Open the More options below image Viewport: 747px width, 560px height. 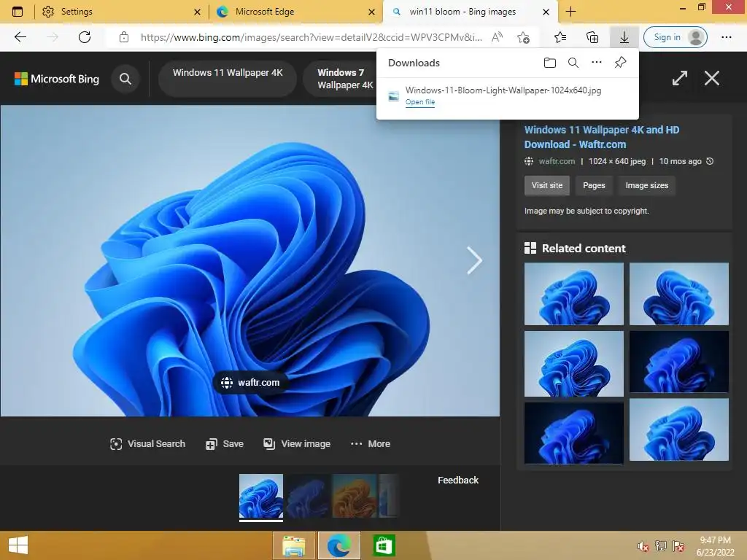[x=370, y=444]
